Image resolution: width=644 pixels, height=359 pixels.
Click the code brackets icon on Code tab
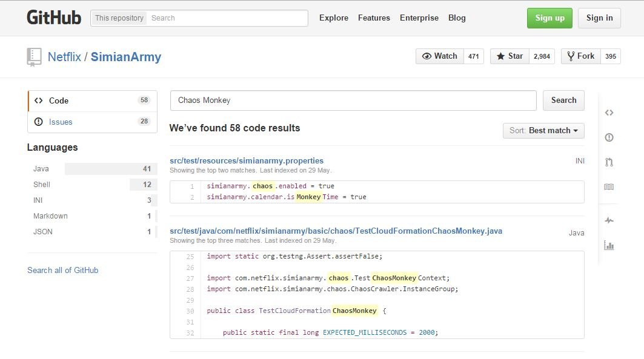point(39,100)
